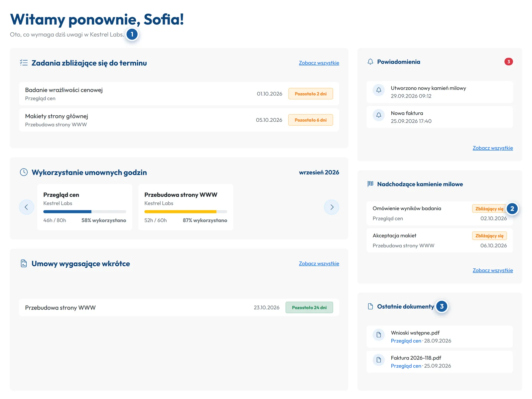
Task: Click file icon of Wnioski wstępne.pdf
Action: 379,335
